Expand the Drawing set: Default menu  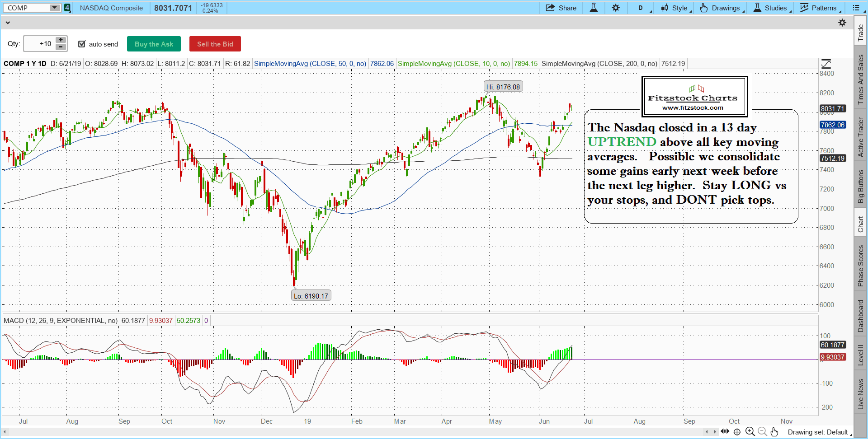[x=818, y=432]
